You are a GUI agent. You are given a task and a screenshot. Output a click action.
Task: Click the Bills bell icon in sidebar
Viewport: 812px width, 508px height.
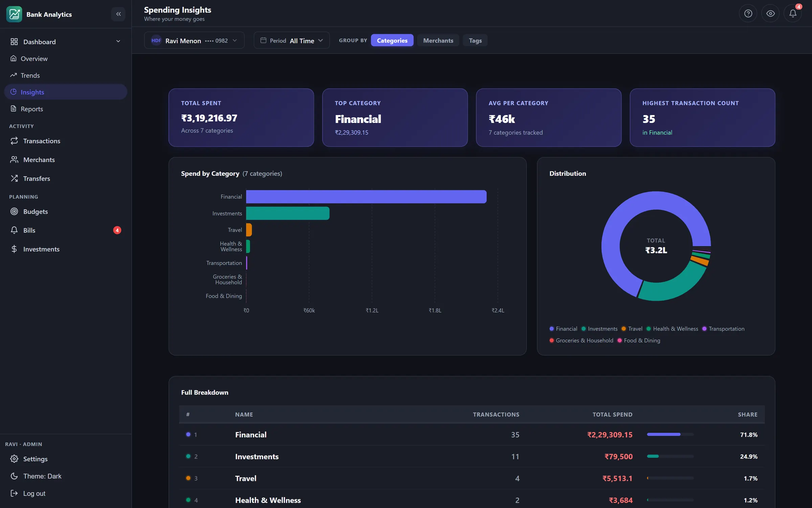pyautogui.click(x=14, y=230)
